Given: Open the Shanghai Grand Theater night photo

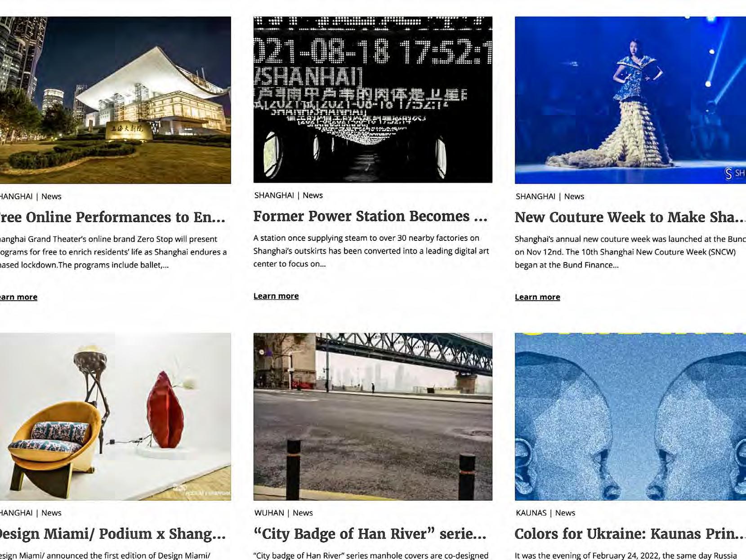Looking at the screenshot, I should coord(115,100).
